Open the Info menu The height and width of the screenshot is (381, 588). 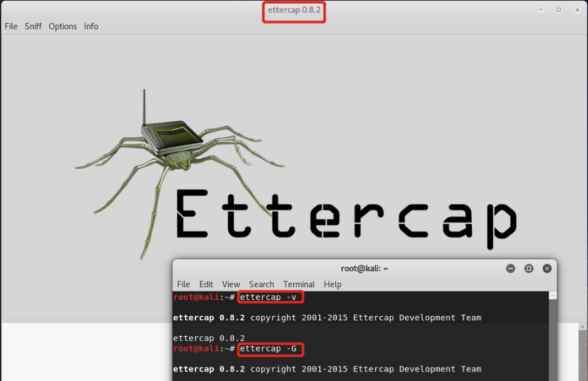(91, 26)
